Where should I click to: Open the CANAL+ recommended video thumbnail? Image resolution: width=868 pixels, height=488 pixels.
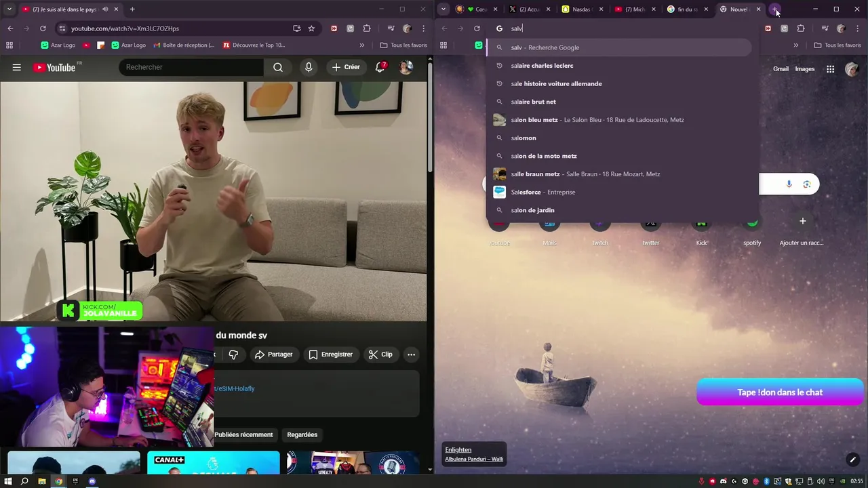coord(213,462)
